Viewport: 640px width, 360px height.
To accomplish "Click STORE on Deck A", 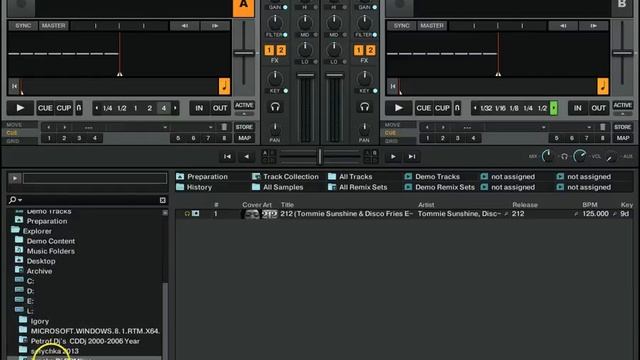I will pos(244,127).
